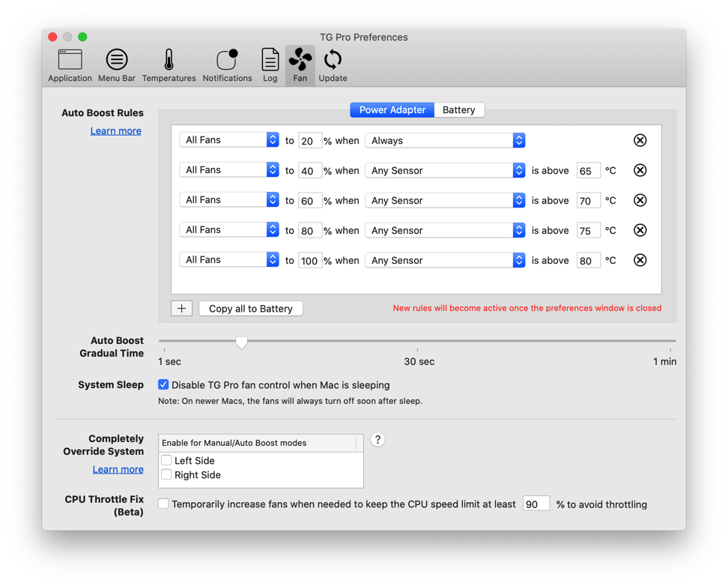Open the Always condition dropdown
This screenshot has height=586, width=728.
coord(445,140)
